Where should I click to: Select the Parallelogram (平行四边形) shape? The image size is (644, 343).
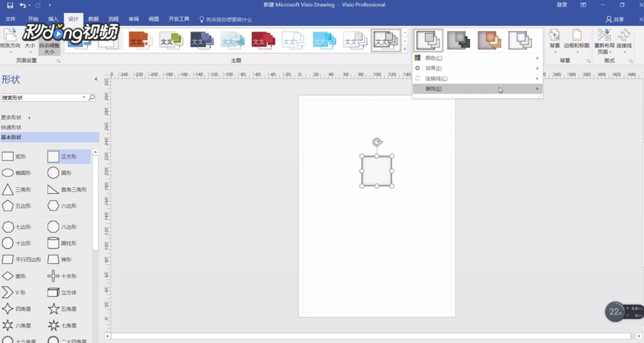coord(22,260)
